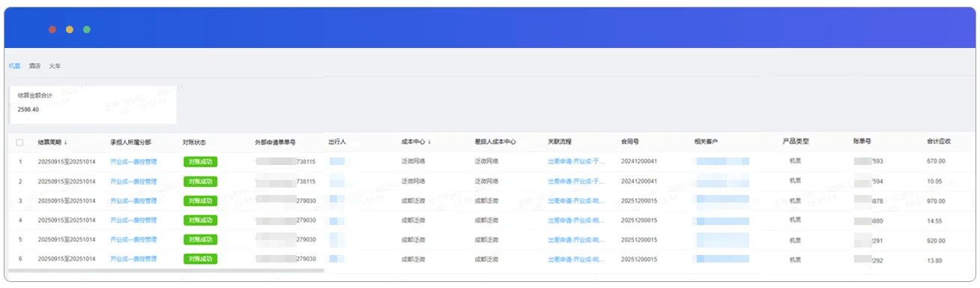Click the 产品类型 column header
980x288 pixels.
click(796, 142)
